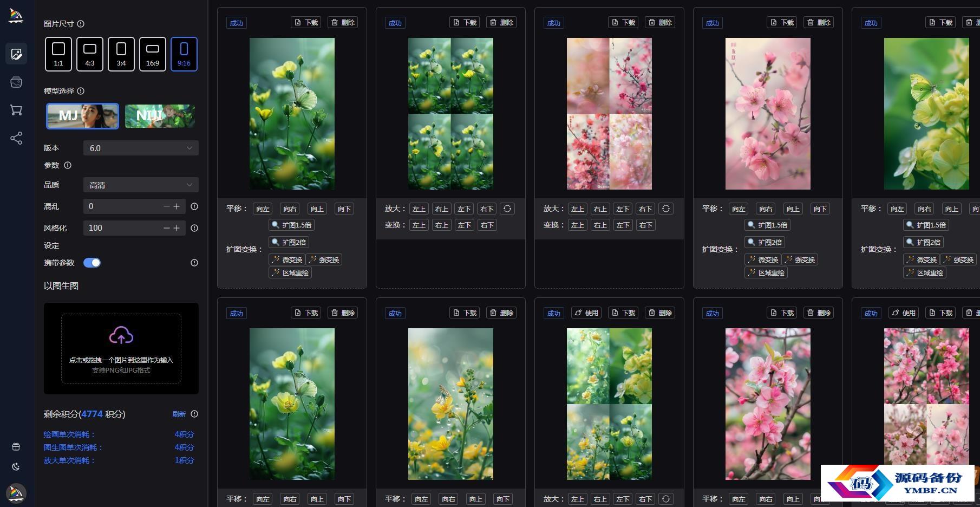The width and height of the screenshot is (980, 507).
Task: Decrease the 混乱 value with minus
Action: pyautogui.click(x=167, y=206)
